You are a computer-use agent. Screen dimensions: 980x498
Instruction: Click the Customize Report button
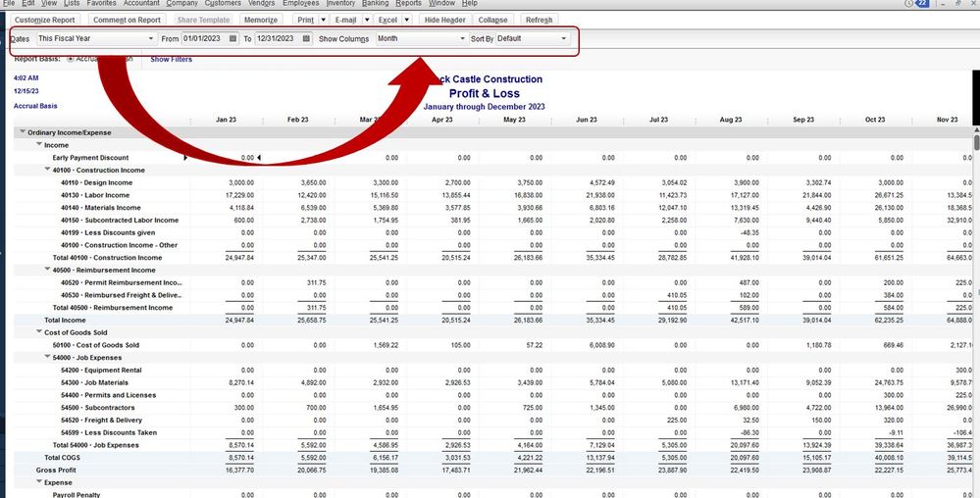44,20
